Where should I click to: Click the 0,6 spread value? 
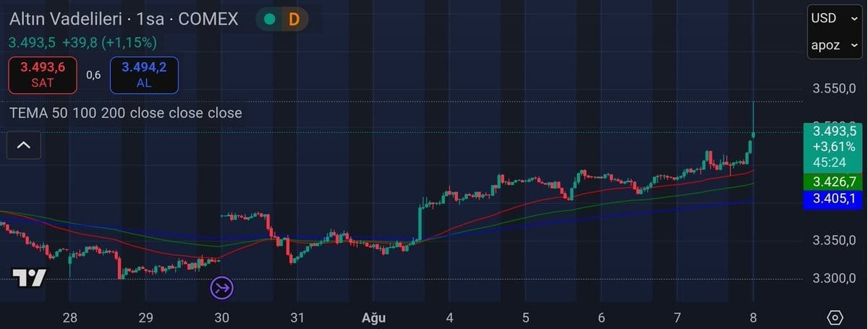coord(93,74)
